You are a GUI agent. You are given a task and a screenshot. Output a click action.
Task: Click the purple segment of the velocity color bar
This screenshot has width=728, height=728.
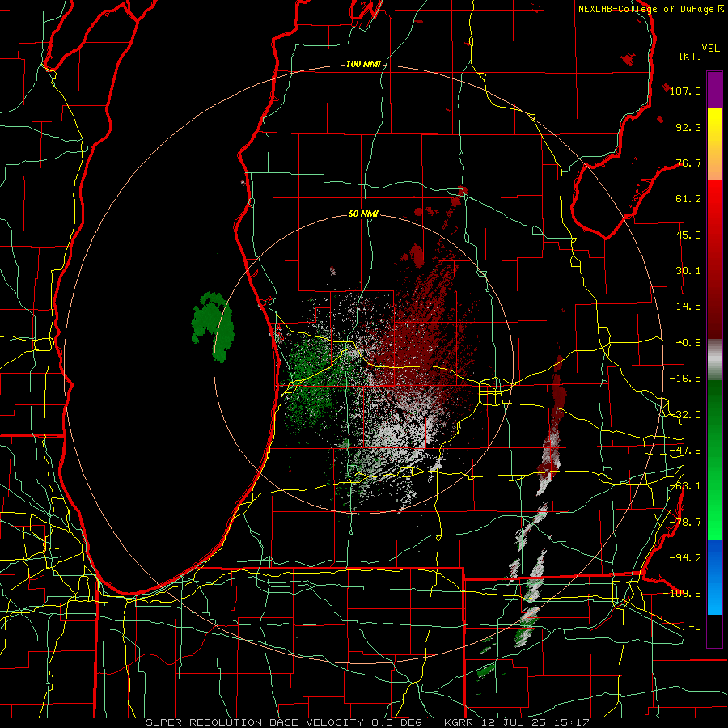(x=714, y=90)
